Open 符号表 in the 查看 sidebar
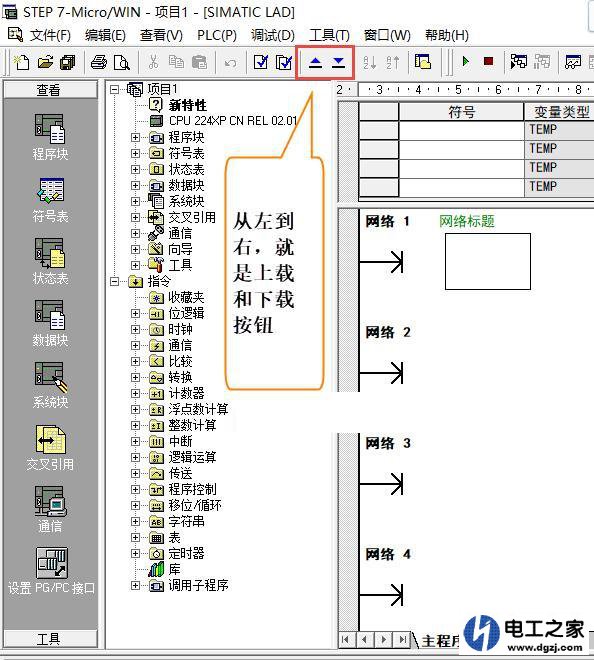 coord(50,200)
